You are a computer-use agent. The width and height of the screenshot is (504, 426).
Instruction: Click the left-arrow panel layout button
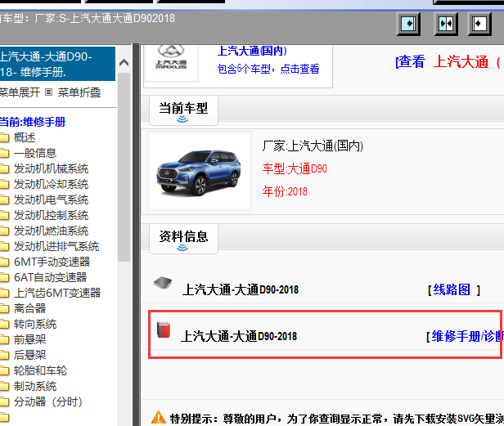479,24
